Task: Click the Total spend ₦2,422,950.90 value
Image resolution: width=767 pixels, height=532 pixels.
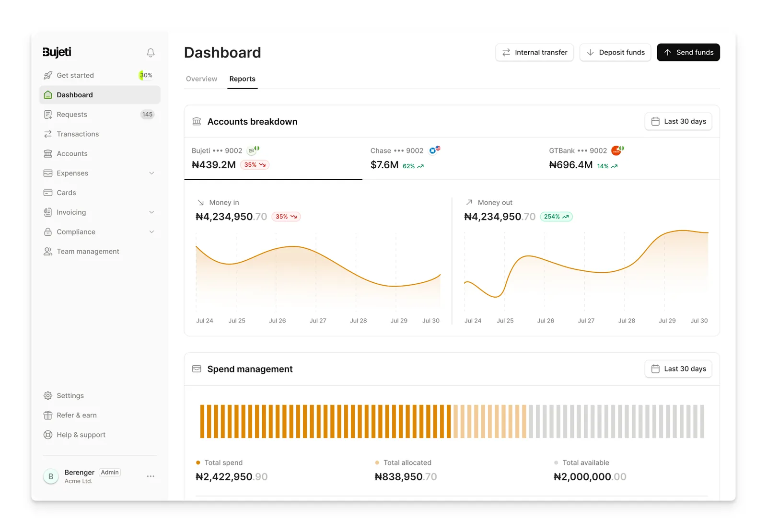Action: click(x=232, y=477)
